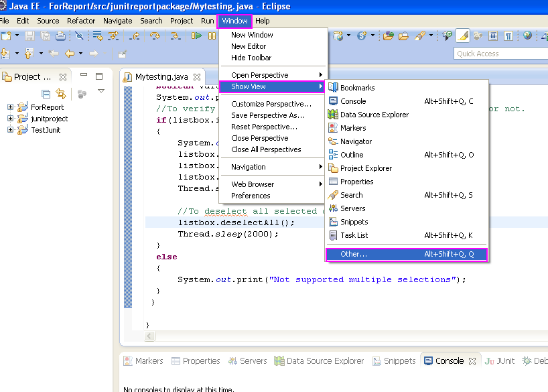Click the Previous Annotation icon
548x392 pixels.
(x=29, y=54)
